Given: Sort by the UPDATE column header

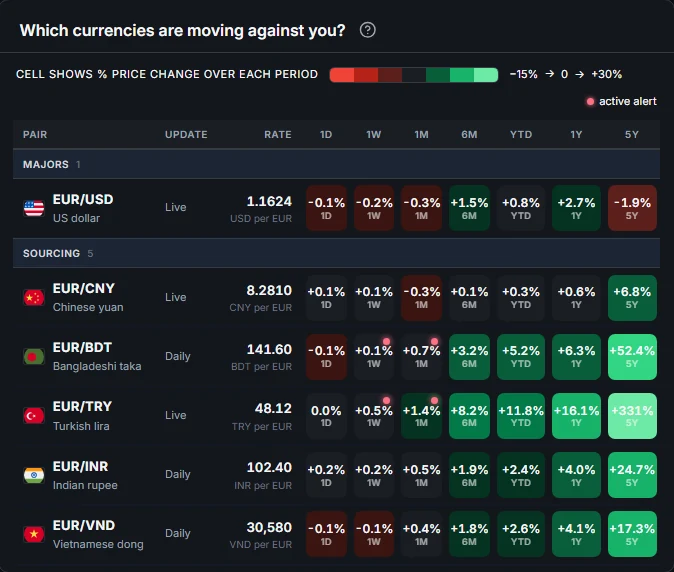Looking at the screenshot, I should (x=186, y=135).
